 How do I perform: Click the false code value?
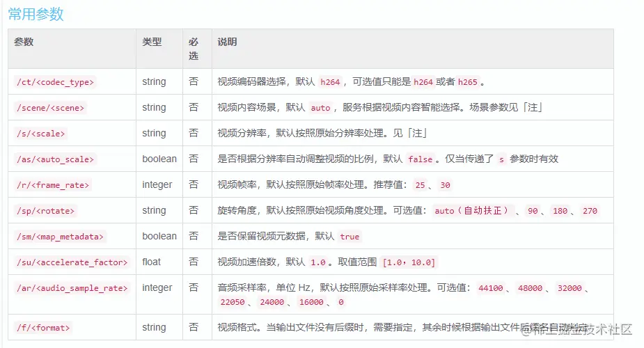[x=420, y=159]
